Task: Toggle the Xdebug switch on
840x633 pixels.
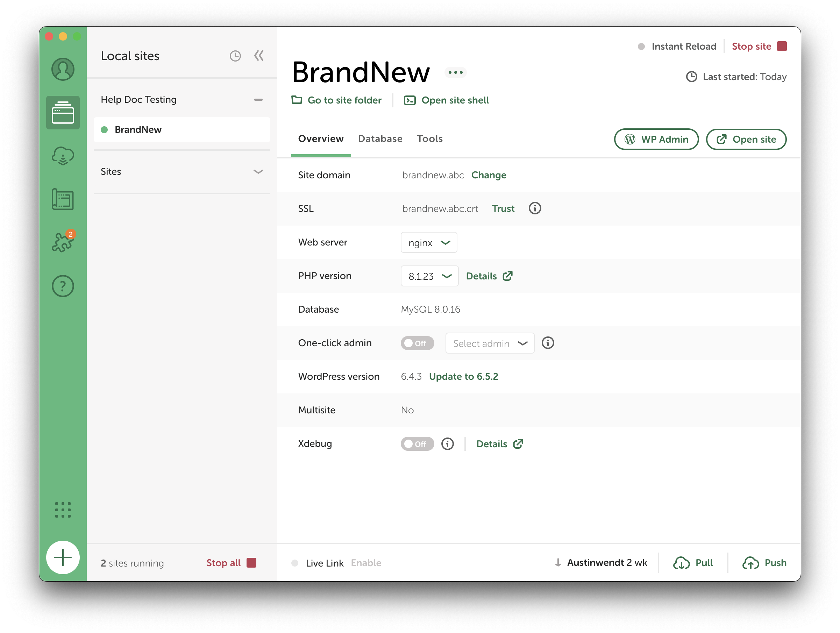Action: pyautogui.click(x=417, y=444)
